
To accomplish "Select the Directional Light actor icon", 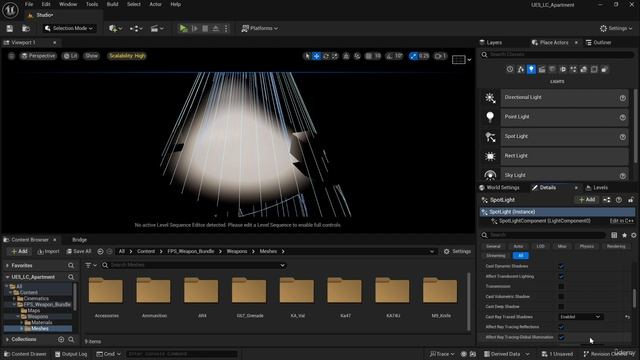I will coord(490,98).
